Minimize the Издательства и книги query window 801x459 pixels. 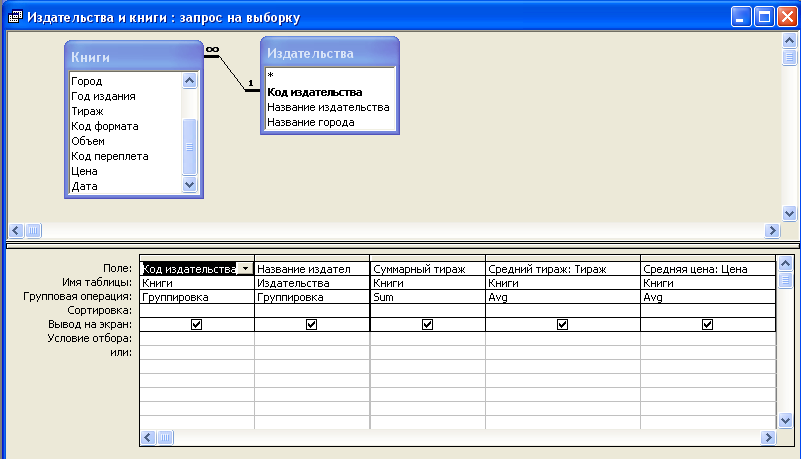pos(741,17)
